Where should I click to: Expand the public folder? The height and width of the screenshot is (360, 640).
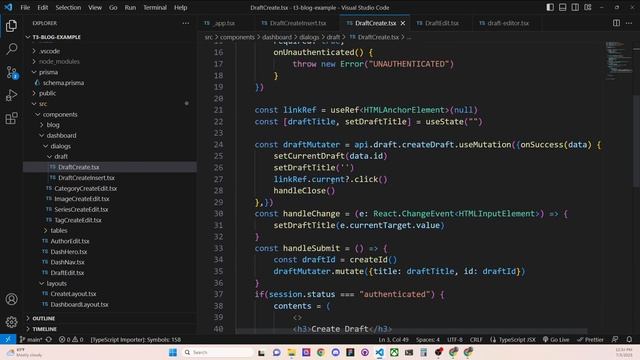pyautogui.click(x=47, y=93)
